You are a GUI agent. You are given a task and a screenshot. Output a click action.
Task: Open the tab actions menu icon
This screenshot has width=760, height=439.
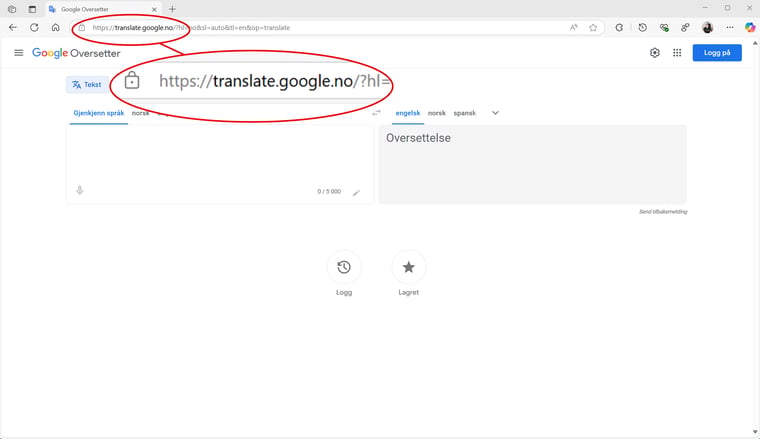pyautogui.click(x=32, y=9)
